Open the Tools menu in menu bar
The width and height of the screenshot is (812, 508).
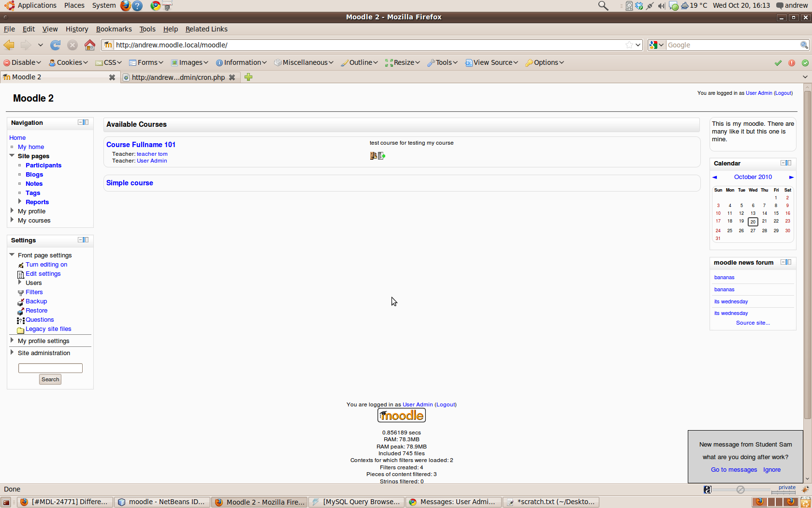point(147,29)
